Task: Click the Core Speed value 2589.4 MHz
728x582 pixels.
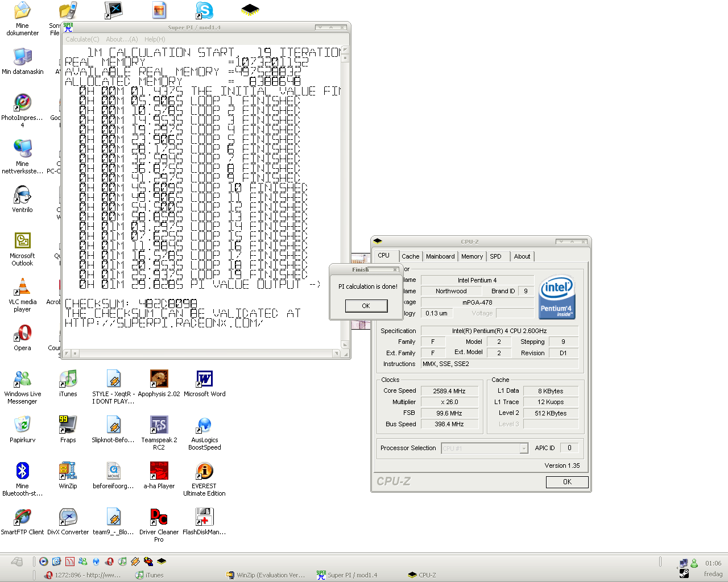Action: tap(449, 391)
